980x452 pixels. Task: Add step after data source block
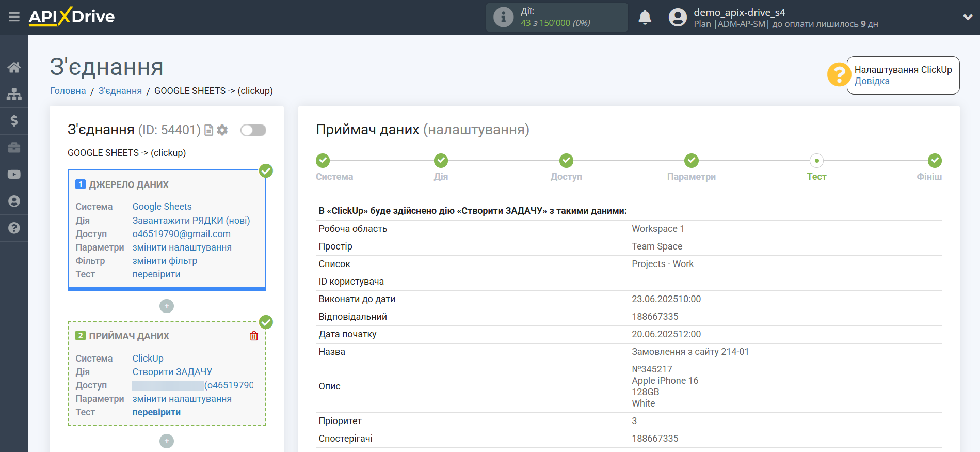(167, 306)
